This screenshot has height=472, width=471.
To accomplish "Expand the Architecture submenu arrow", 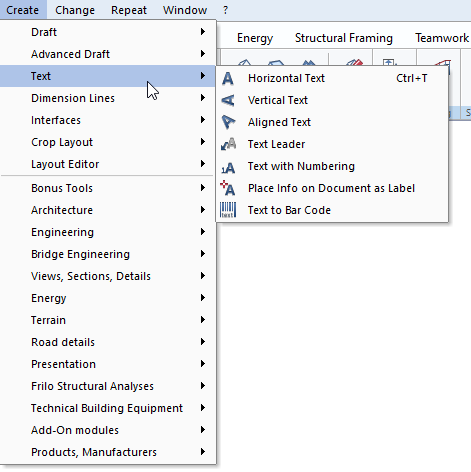I will point(203,210).
